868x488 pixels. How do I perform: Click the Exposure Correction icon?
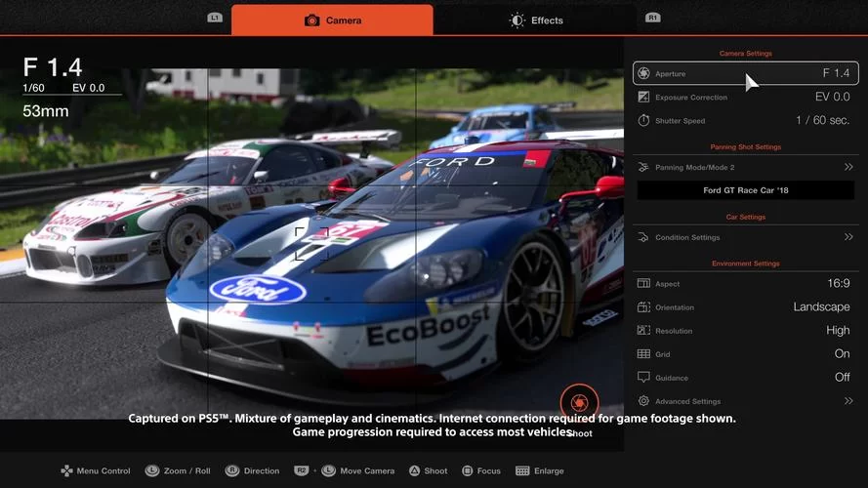click(643, 97)
